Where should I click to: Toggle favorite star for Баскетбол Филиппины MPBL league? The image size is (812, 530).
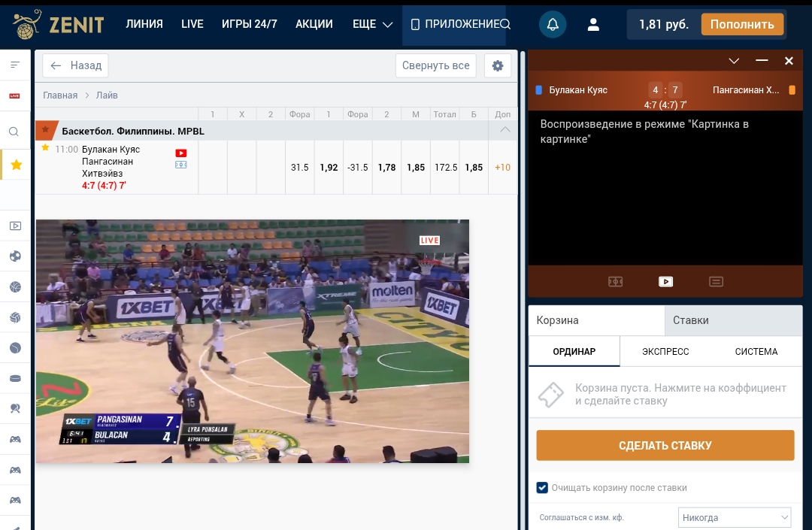(45, 130)
